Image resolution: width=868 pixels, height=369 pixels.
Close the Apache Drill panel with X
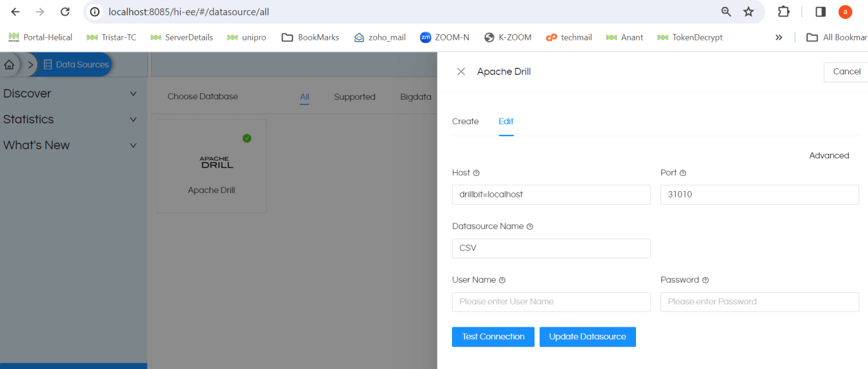461,72
